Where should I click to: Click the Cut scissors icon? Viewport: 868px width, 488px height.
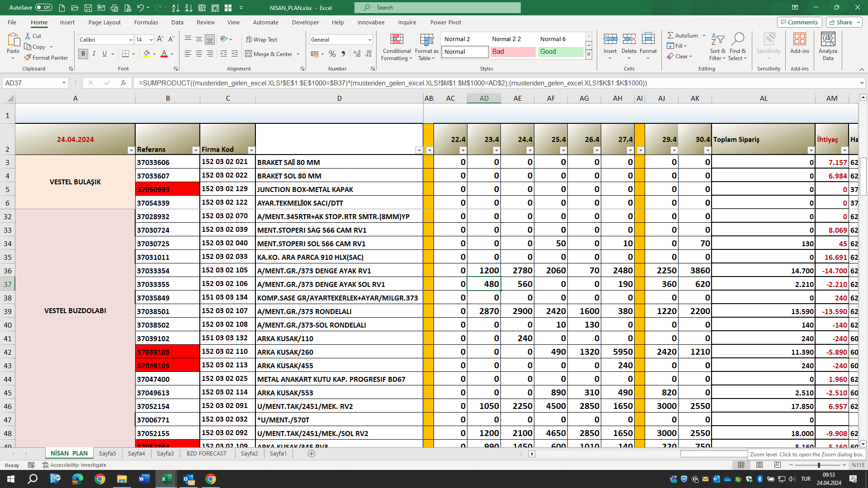28,36
